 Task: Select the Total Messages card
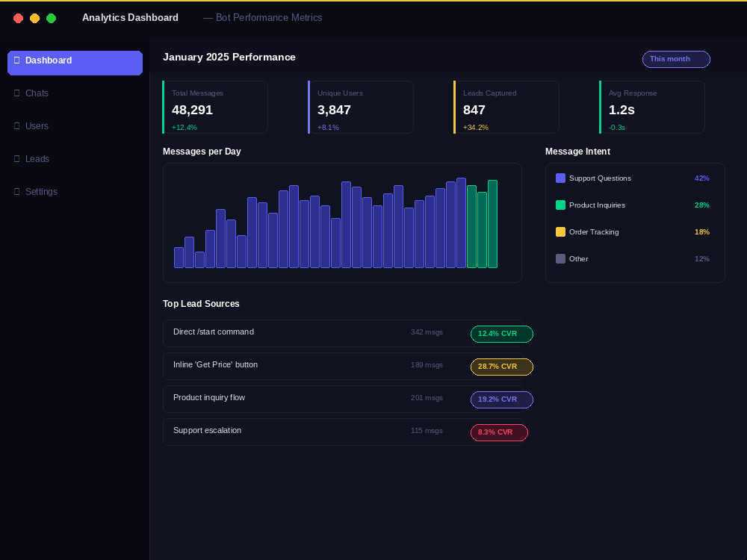pos(215,107)
